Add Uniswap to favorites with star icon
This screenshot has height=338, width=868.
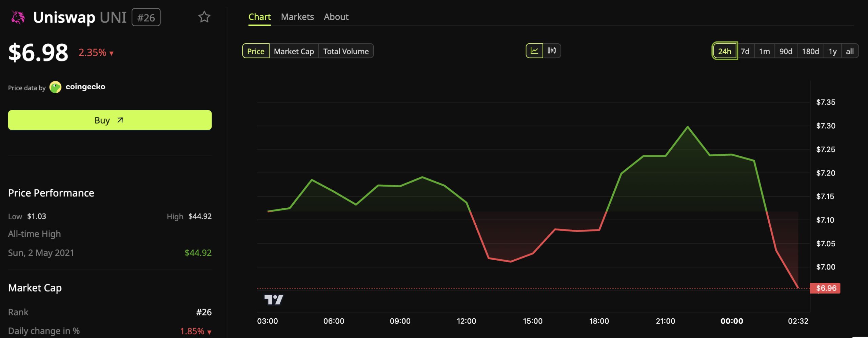tap(204, 17)
